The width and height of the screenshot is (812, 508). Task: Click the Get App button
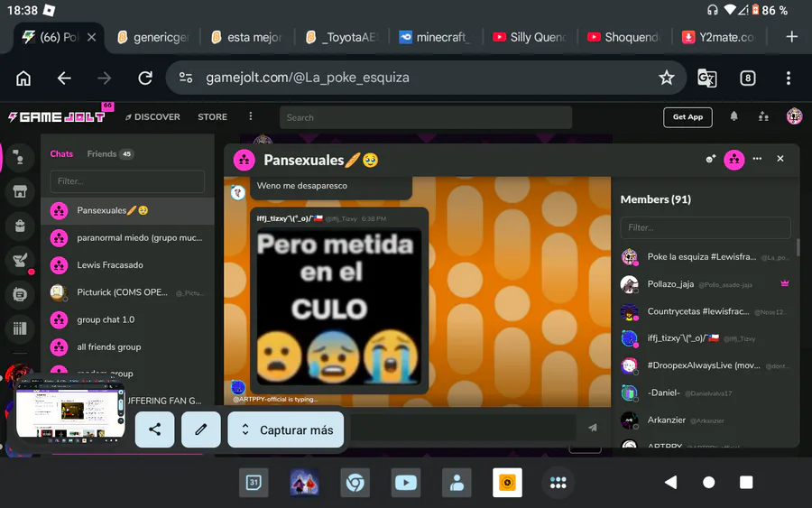(687, 117)
